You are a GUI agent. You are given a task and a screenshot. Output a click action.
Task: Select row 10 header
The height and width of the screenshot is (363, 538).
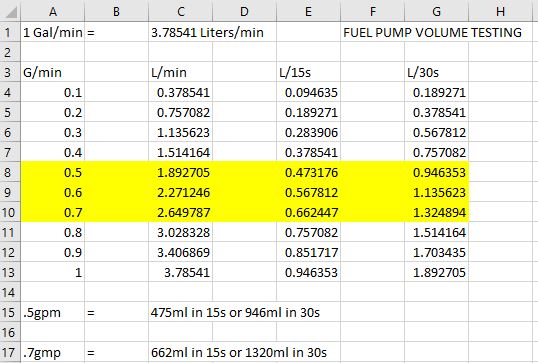[x=10, y=212]
